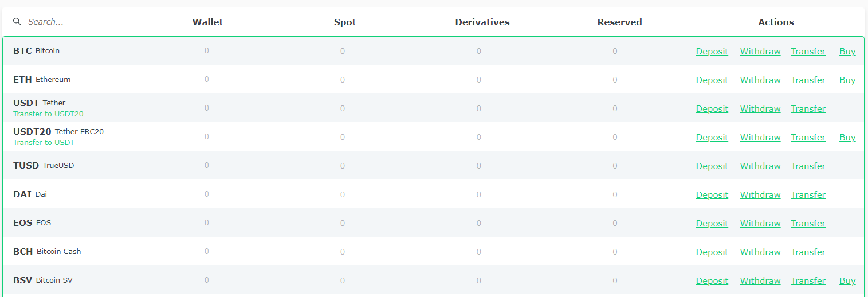The height and width of the screenshot is (297, 868).
Task: Buy Ethereum from the ETH row
Action: pyautogui.click(x=847, y=80)
